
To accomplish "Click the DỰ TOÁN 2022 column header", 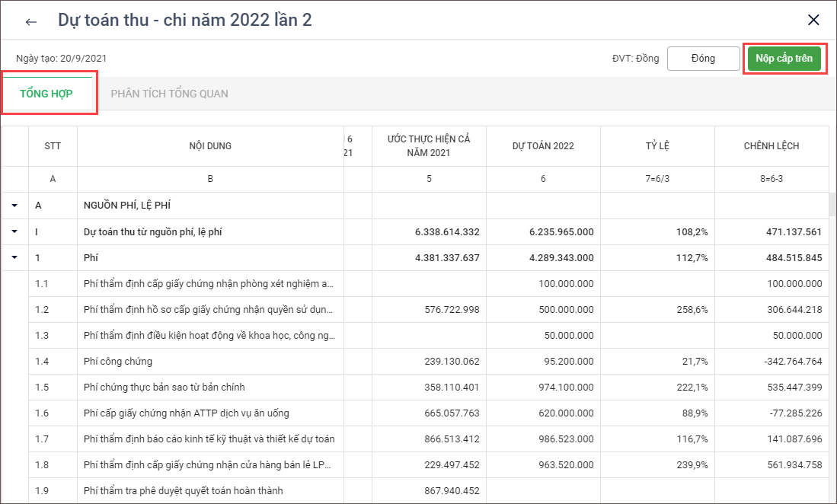I will click(543, 146).
